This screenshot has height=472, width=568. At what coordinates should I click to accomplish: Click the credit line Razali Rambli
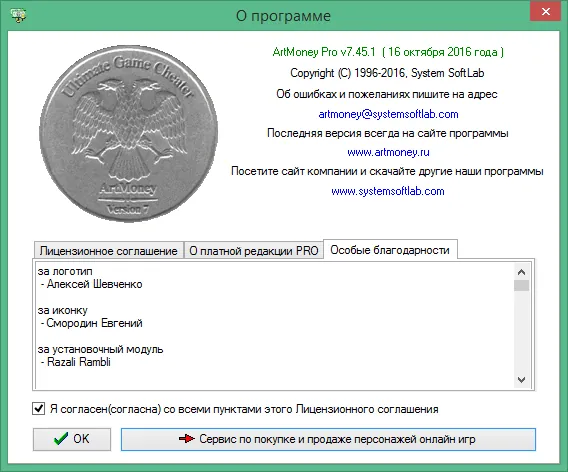(x=75, y=362)
